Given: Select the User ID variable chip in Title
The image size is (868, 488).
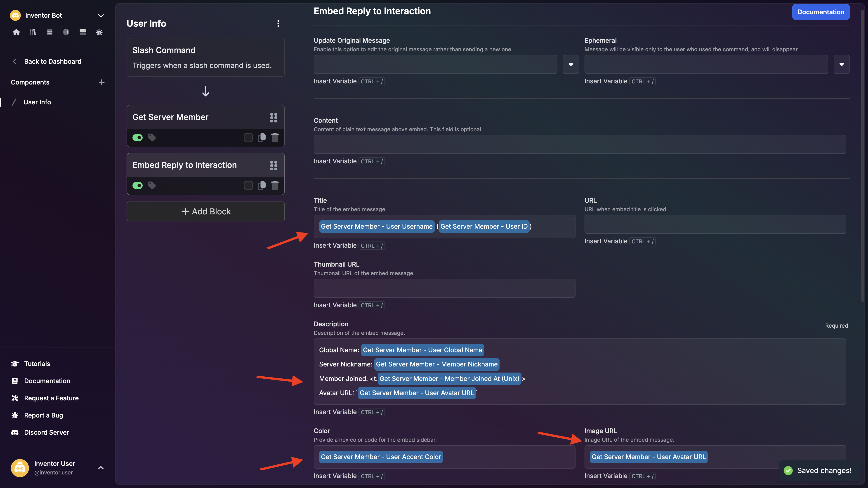Looking at the screenshot, I should (484, 226).
